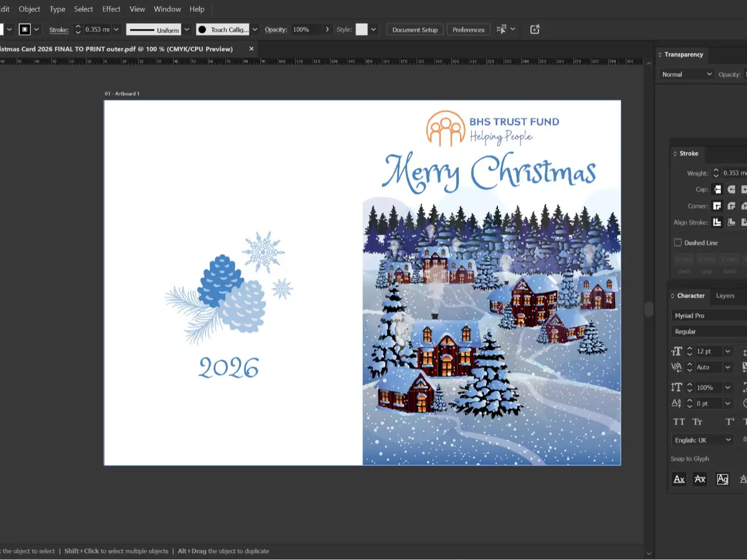This screenshot has height=560, width=747.
Task: Adjust stroke weight stepper in control bar
Action: click(x=78, y=29)
